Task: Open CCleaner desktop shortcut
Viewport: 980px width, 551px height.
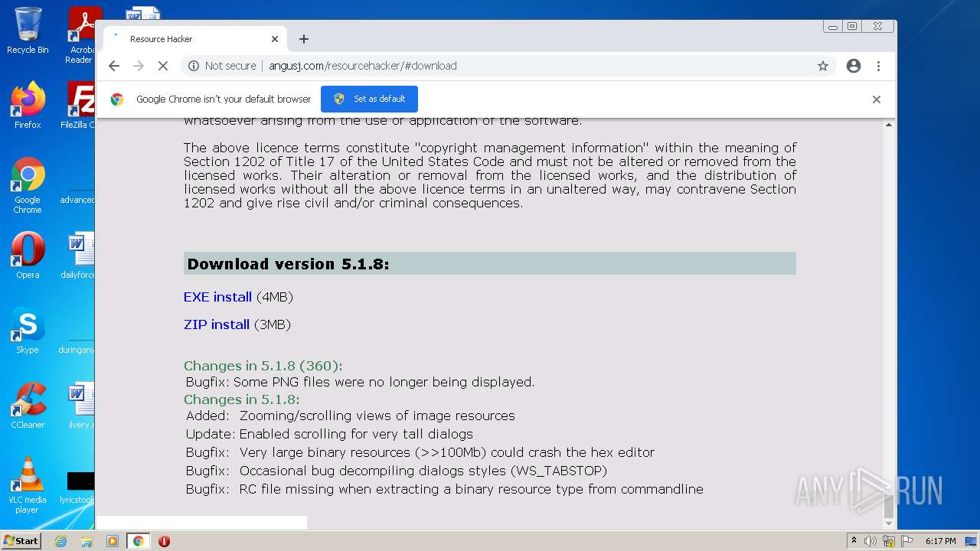Action: [x=28, y=406]
